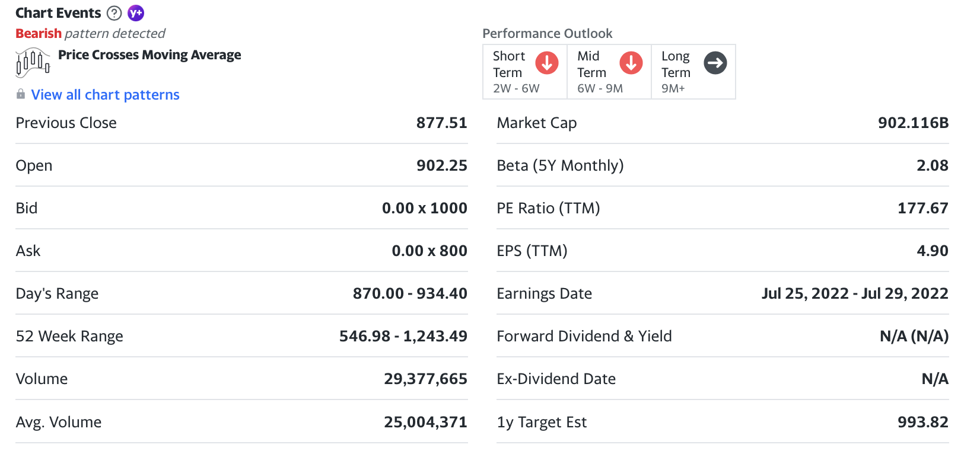
Task: Click the Performance Outlook heading
Action: coord(547,33)
